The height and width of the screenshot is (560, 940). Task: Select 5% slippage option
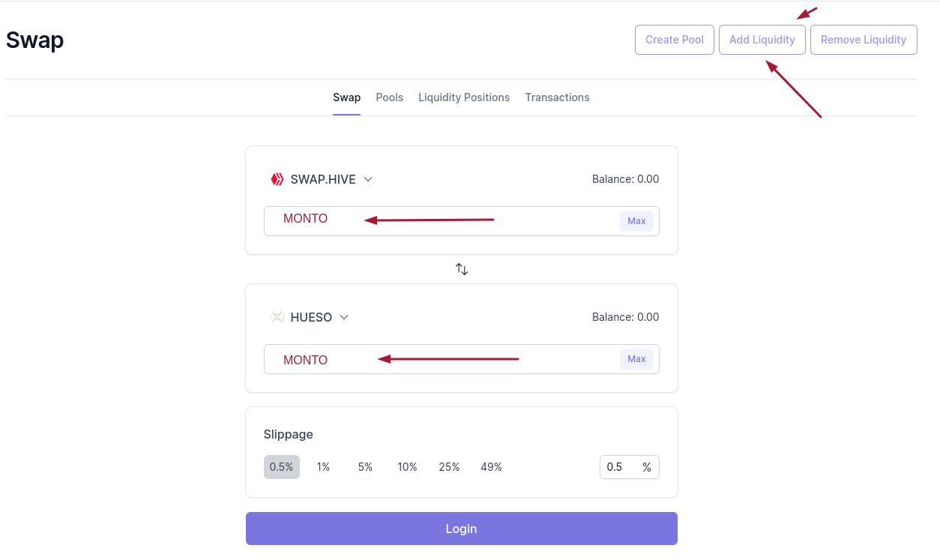coord(365,467)
